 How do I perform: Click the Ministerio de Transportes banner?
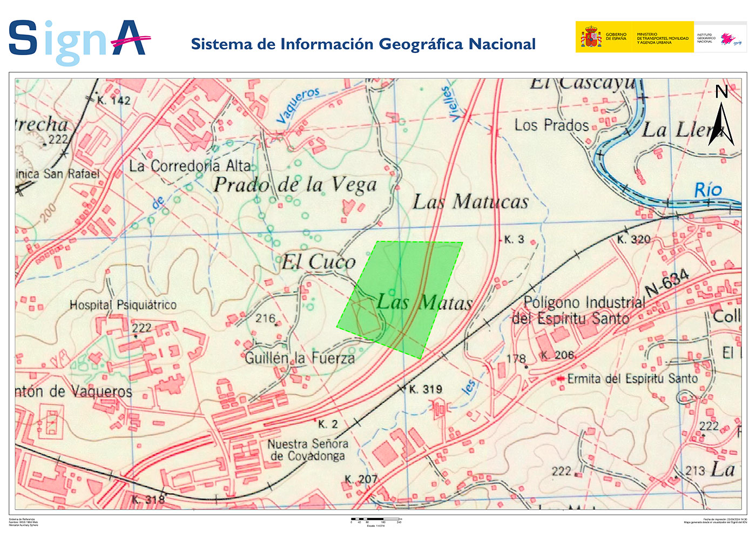pos(662,37)
